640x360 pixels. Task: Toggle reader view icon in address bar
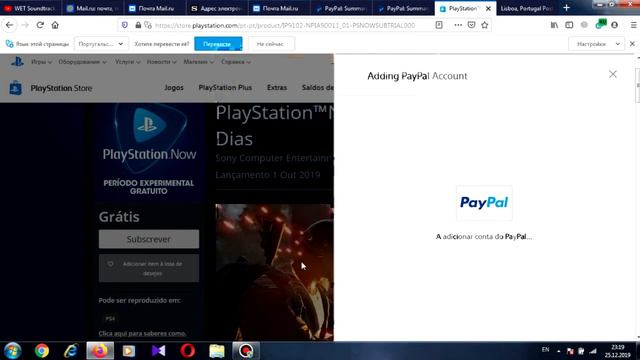pyautogui.click(x=439, y=25)
